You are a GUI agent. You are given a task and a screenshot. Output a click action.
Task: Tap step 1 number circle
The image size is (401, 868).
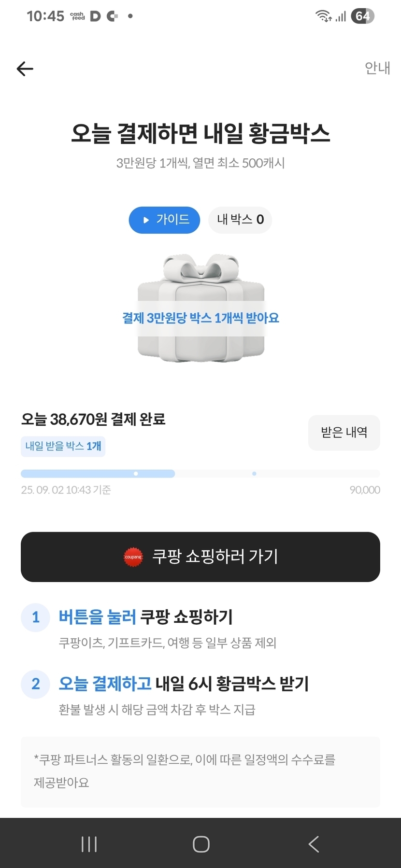[35, 617]
